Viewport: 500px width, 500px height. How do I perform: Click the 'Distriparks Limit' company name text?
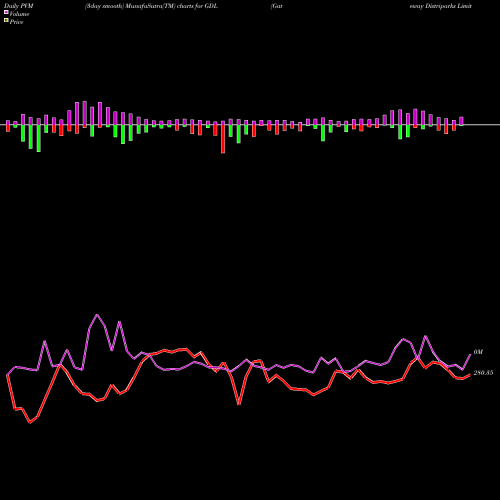(x=448, y=6)
